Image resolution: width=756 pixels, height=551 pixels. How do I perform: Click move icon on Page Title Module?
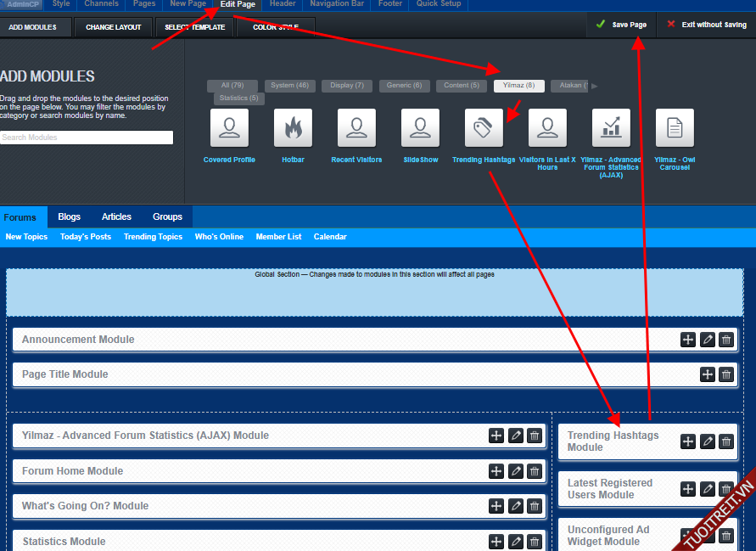(708, 374)
